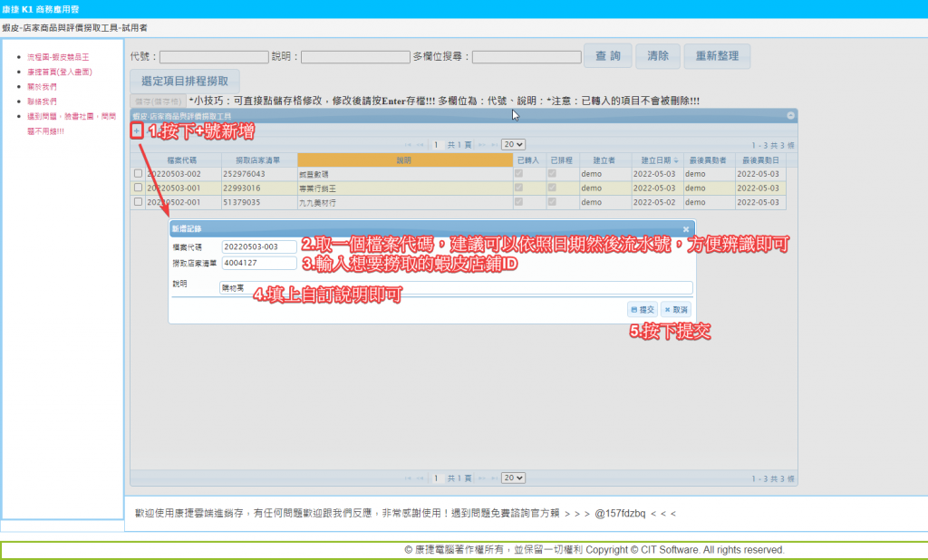This screenshot has height=560, width=928.
Task: Click the + add new record icon
Action: [x=137, y=130]
